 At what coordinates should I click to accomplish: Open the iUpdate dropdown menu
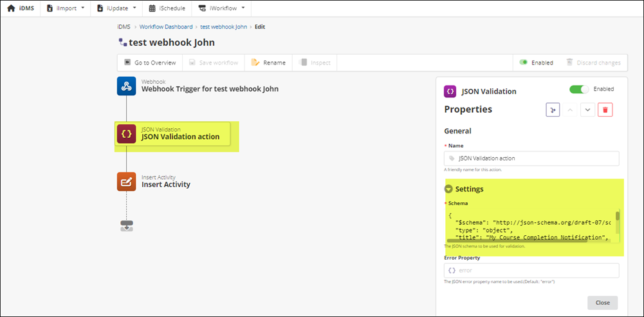116,8
